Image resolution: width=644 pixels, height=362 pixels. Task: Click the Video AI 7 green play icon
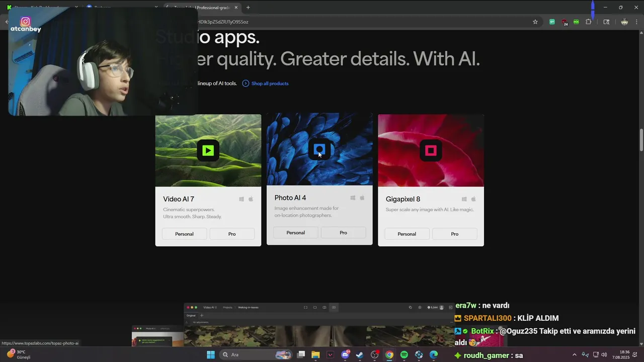[208, 150]
